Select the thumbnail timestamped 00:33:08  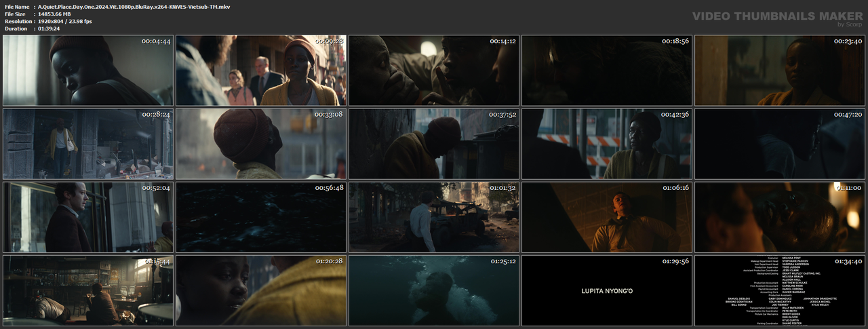coord(261,144)
